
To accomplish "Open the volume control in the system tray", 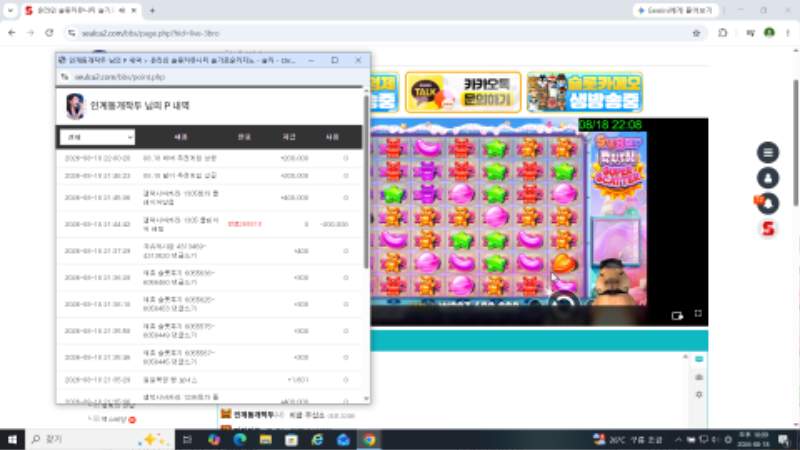I will [715, 439].
